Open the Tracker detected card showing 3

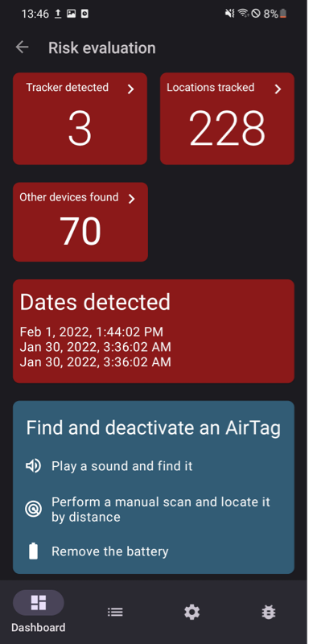click(80, 118)
